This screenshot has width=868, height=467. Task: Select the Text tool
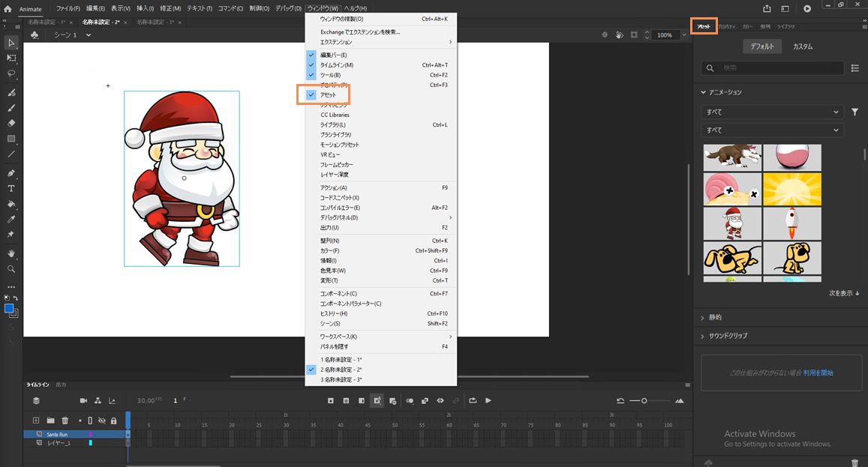click(x=11, y=188)
